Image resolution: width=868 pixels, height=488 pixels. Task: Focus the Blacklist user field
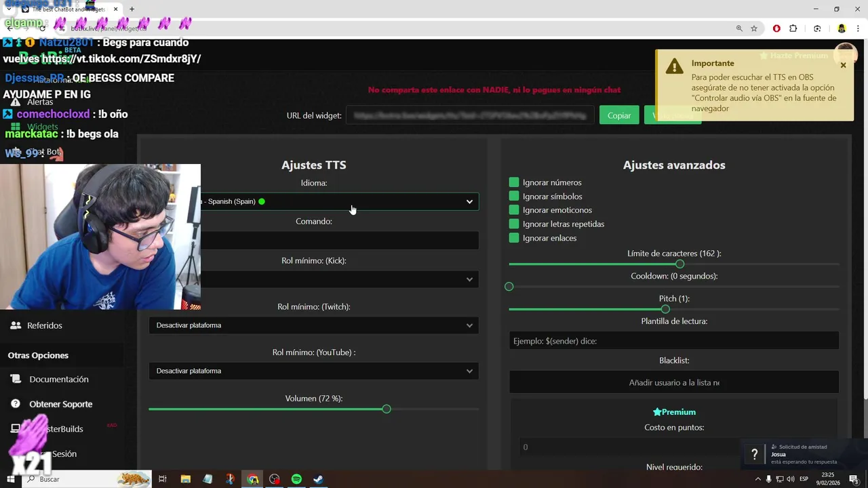point(674,382)
